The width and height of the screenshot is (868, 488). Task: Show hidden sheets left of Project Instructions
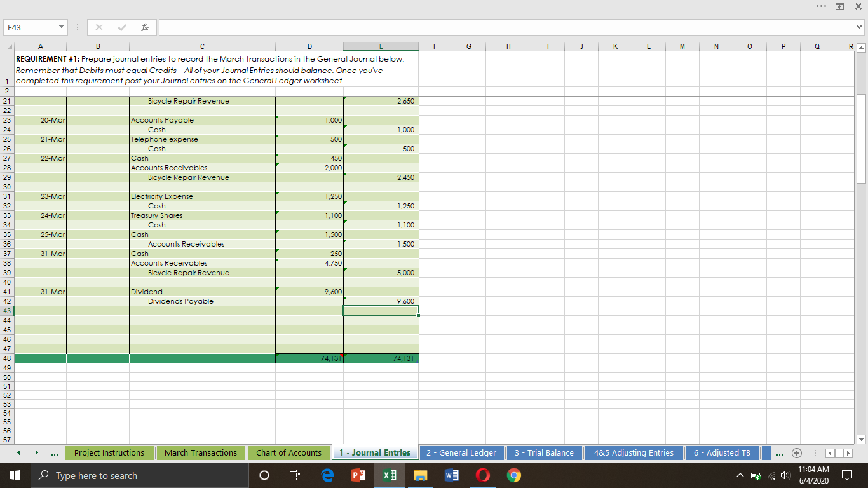point(56,453)
